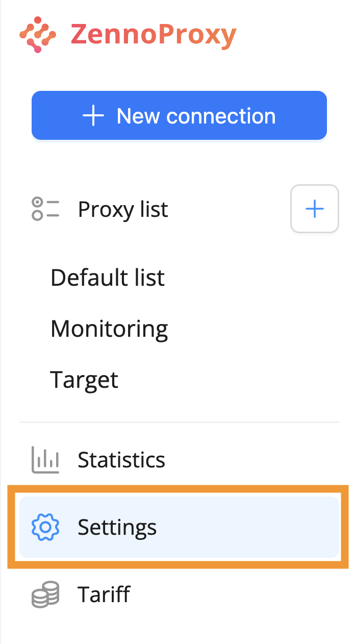Add a new proxy list with plus button
Viewport: 354px width, 644px height.
tap(314, 209)
